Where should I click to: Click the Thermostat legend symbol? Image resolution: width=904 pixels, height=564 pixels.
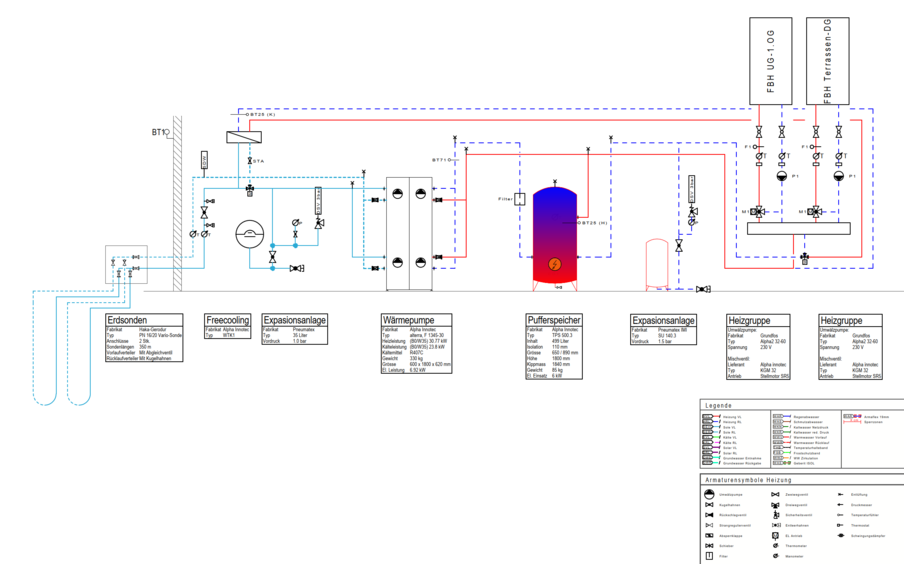[x=841, y=525]
